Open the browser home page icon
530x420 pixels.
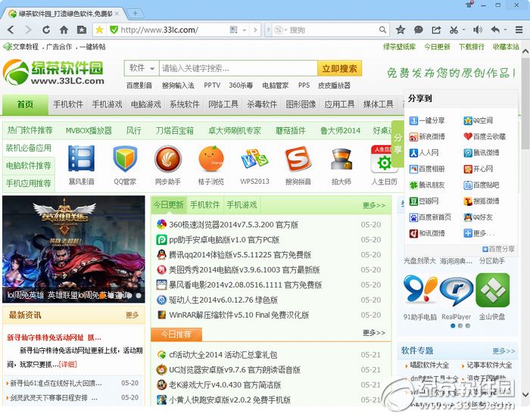tap(64, 30)
